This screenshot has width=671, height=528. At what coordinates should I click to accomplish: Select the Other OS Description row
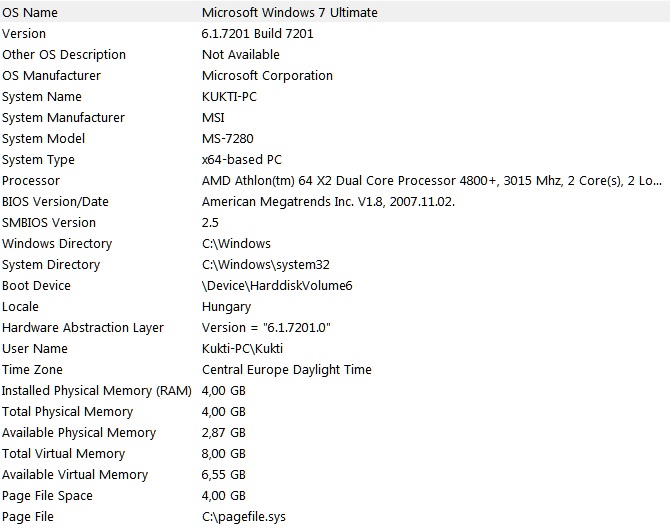[x=64, y=55]
